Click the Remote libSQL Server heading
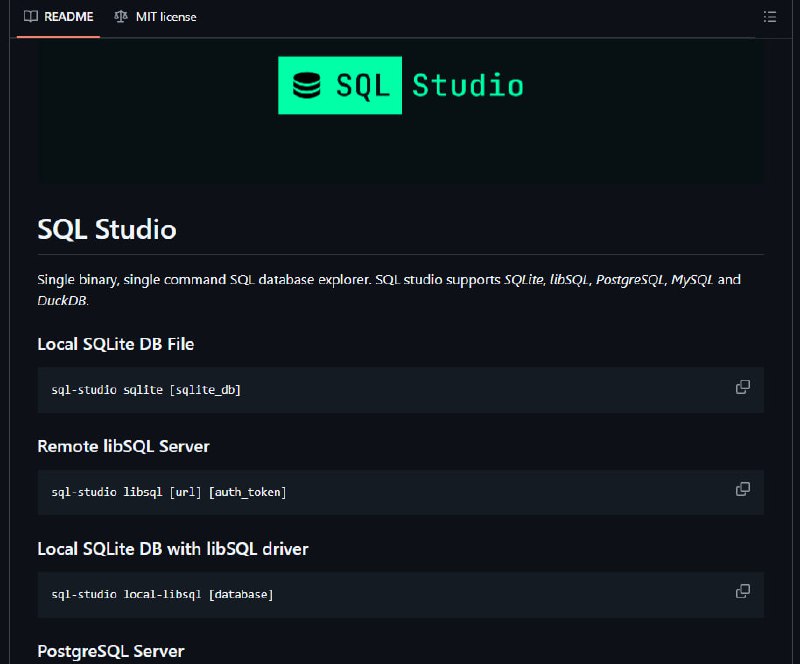 coord(123,447)
